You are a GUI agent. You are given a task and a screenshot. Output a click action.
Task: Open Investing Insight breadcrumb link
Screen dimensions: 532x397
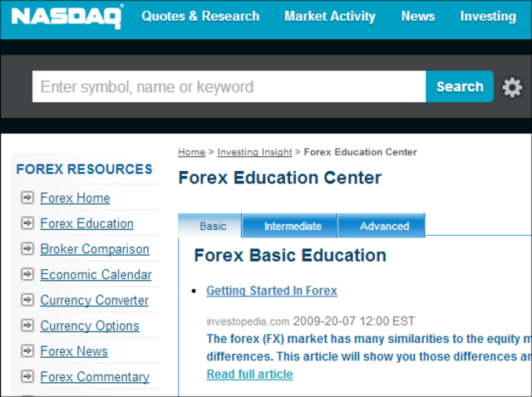click(254, 152)
